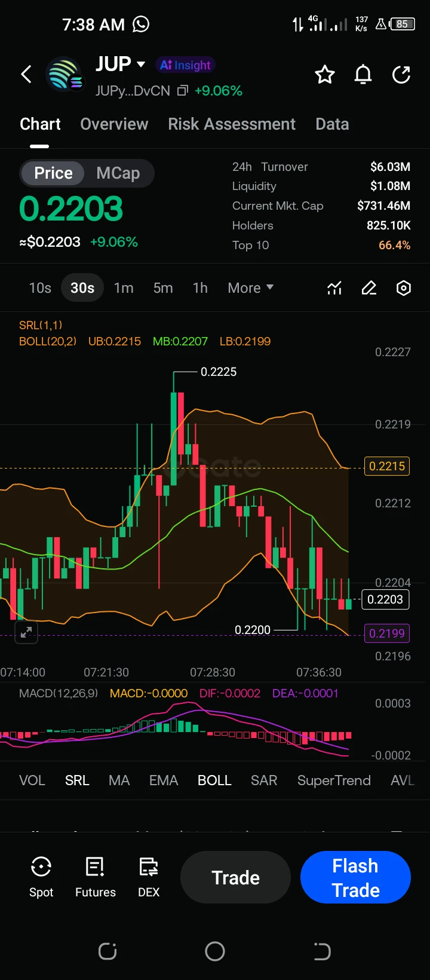Open the AI Insight badge
Image resolution: width=430 pixels, height=980 pixels.
(x=185, y=65)
